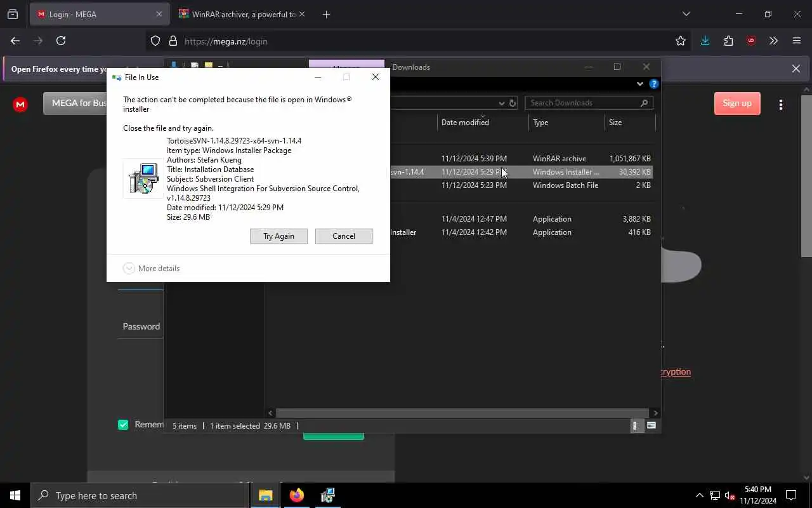Click Type here to search box

point(140,495)
